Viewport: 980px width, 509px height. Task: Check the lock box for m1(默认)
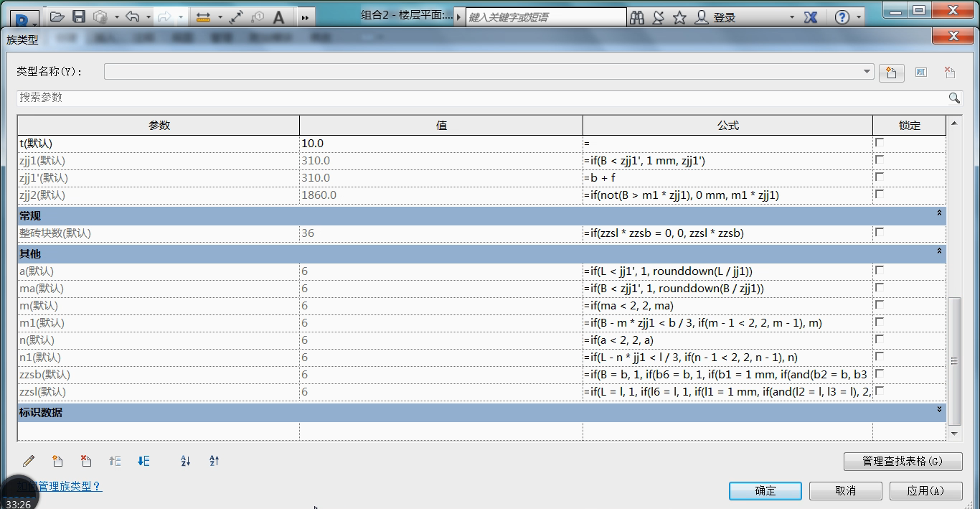(x=880, y=322)
